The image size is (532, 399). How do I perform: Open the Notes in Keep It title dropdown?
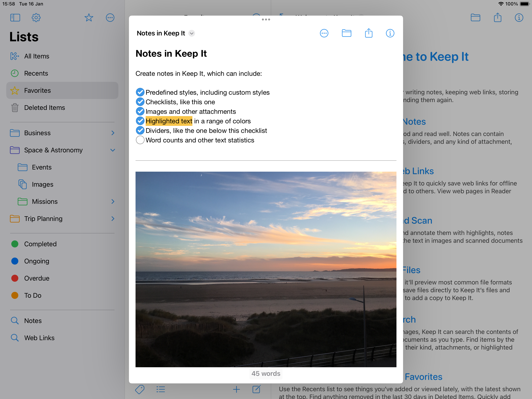[191, 33]
